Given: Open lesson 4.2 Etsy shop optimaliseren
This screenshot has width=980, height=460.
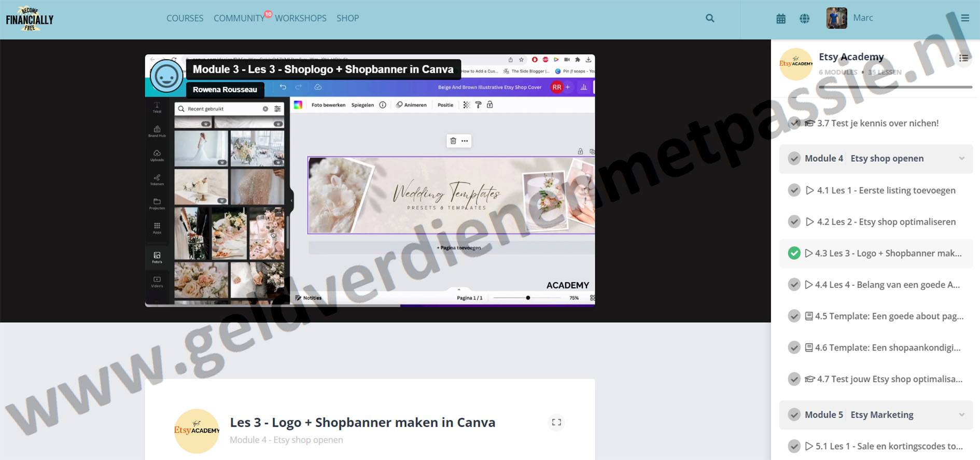Looking at the screenshot, I should coord(886,222).
